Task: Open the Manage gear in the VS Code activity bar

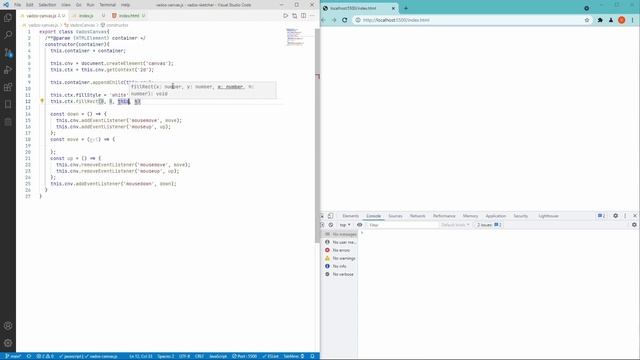Action: pos(8,343)
